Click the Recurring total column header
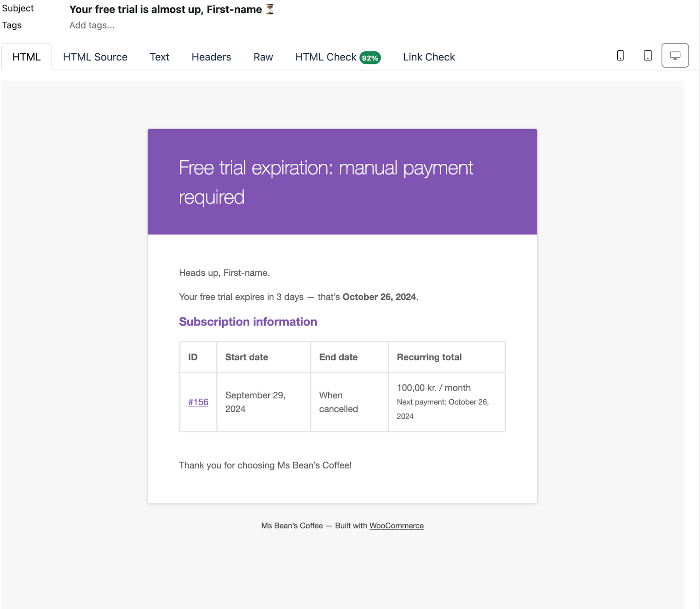The height and width of the screenshot is (609, 700). tap(429, 357)
